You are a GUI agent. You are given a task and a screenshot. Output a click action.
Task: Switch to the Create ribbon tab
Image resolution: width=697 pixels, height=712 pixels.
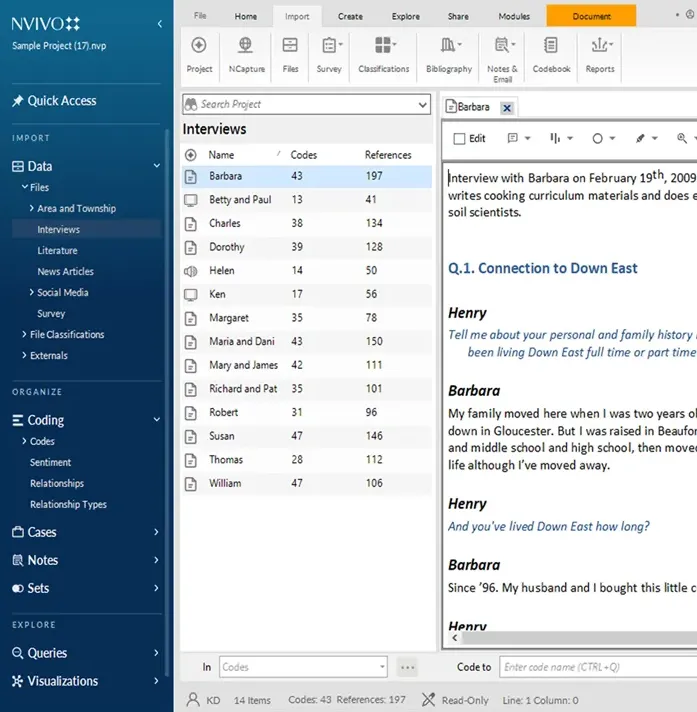coord(350,16)
